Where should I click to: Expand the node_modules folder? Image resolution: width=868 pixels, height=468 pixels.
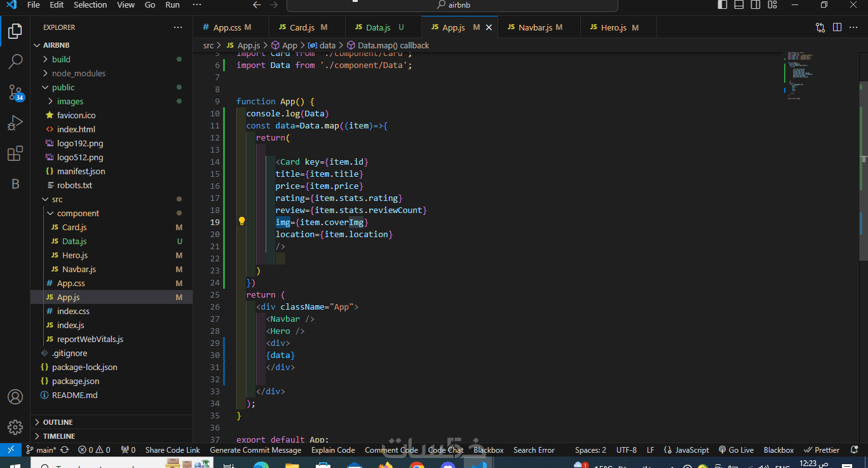click(x=111, y=73)
